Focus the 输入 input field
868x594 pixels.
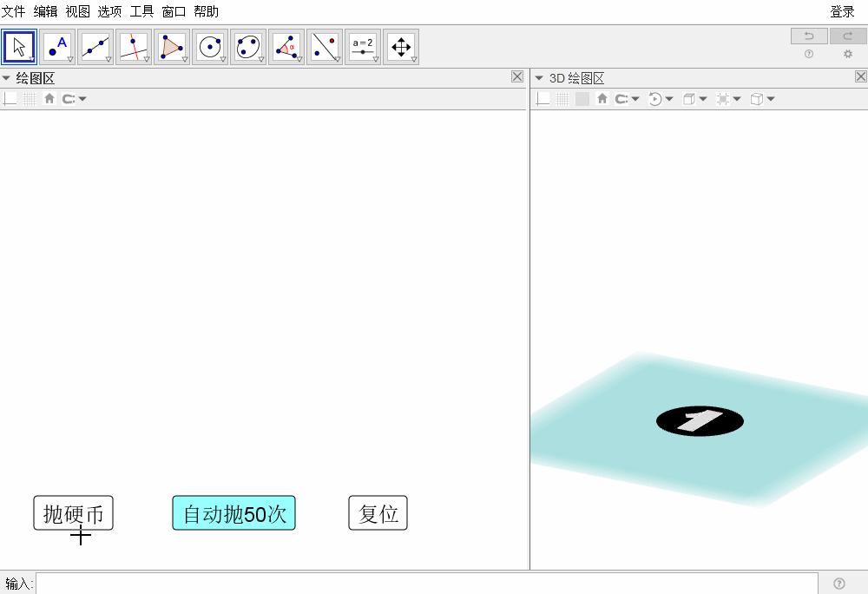tap(427, 584)
